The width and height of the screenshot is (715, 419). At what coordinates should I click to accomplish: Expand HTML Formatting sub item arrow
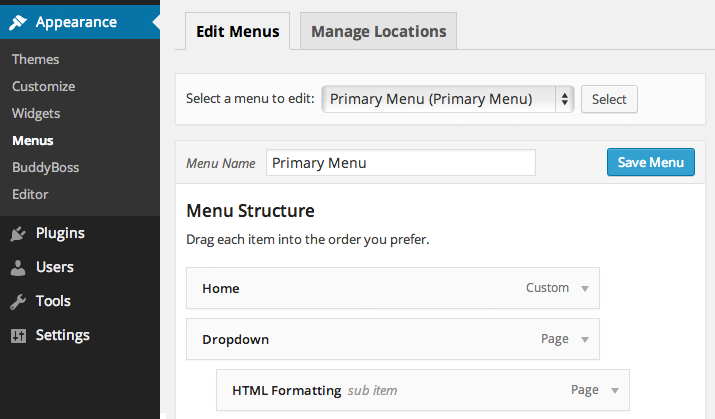tap(615, 391)
